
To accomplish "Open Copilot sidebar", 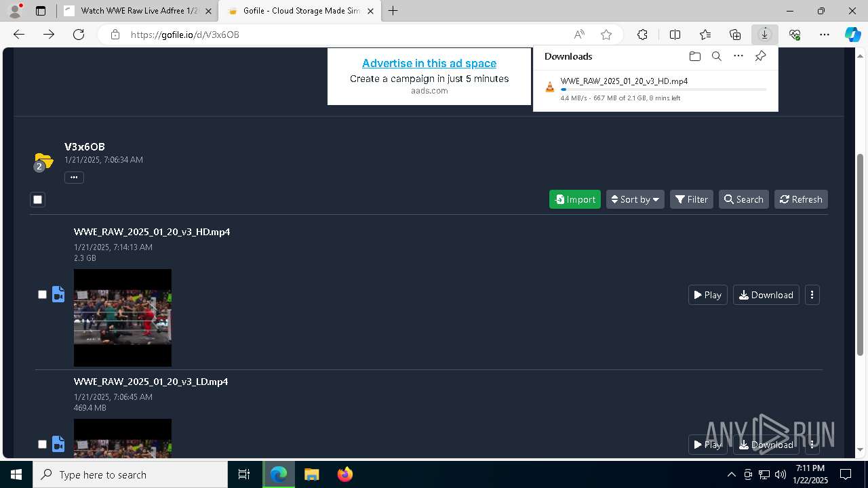I will [x=852, y=35].
